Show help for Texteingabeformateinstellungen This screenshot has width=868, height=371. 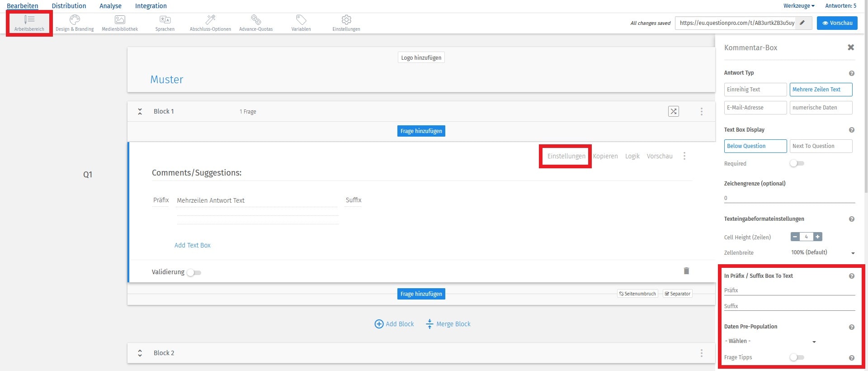click(x=852, y=219)
